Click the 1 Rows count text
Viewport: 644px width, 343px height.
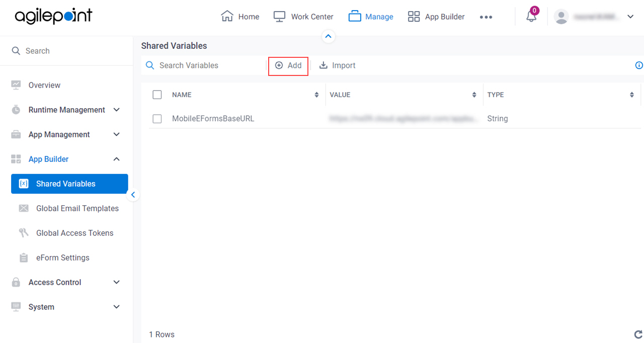point(162,334)
